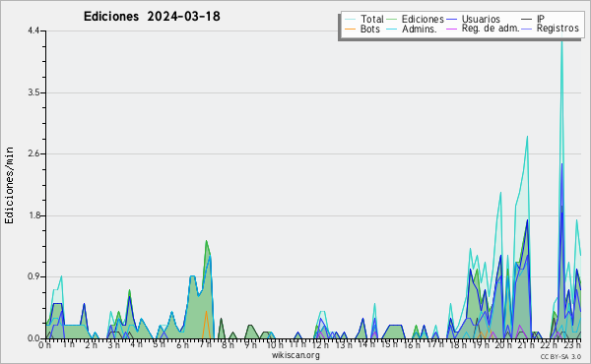
Task: Click the y-axis value 4.4
Action: click(x=33, y=30)
